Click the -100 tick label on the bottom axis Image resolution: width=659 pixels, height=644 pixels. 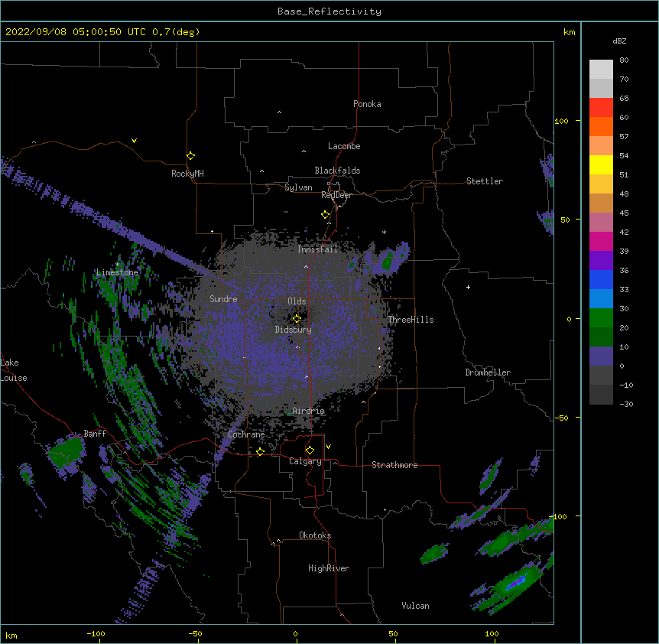coord(96,633)
